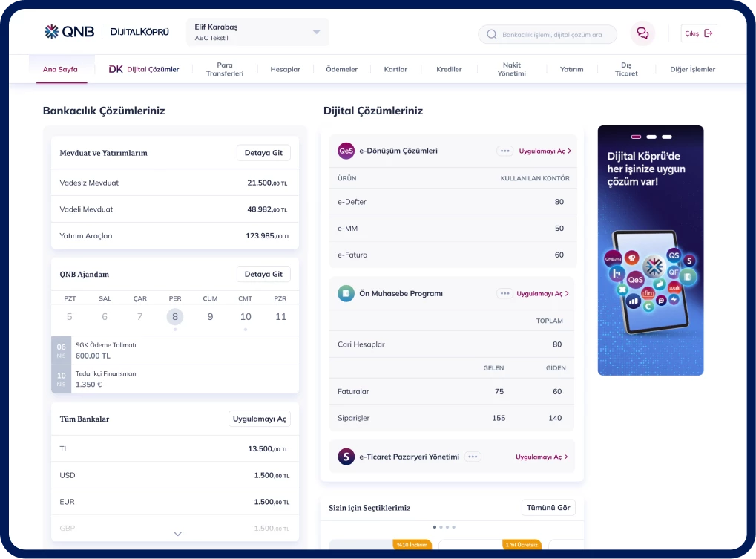Click the search magnifier icon
Viewport: 756px width, 559px height.
pos(491,34)
